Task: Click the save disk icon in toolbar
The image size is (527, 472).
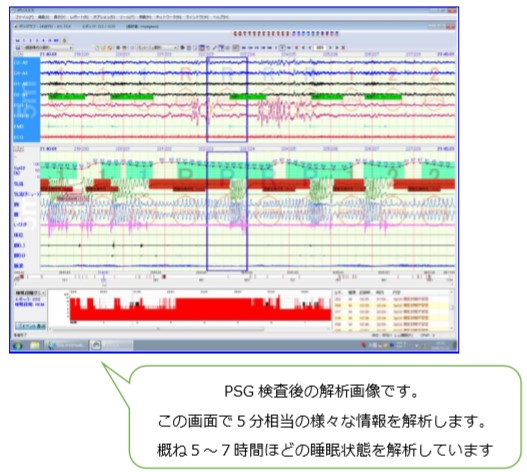Action: coord(18,48)
